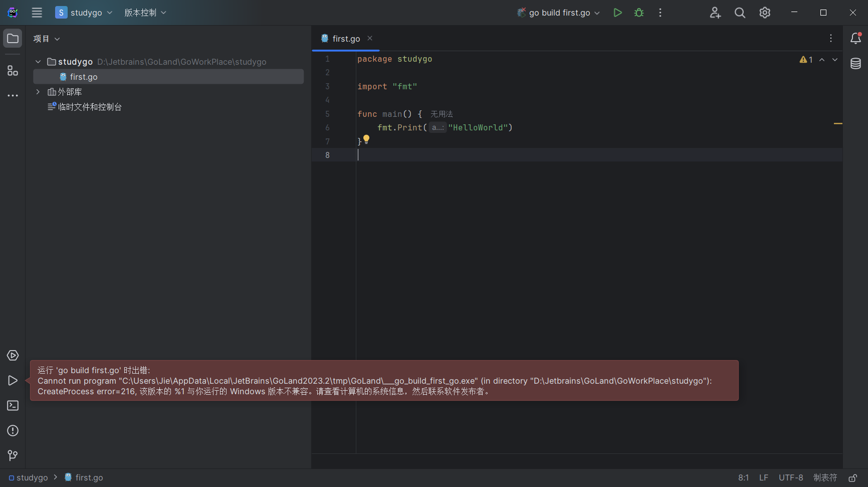This screenshot has height=487, width=868.
Task: Click the intention lightbulb on line 7
Action: click(x=366, y=139)
